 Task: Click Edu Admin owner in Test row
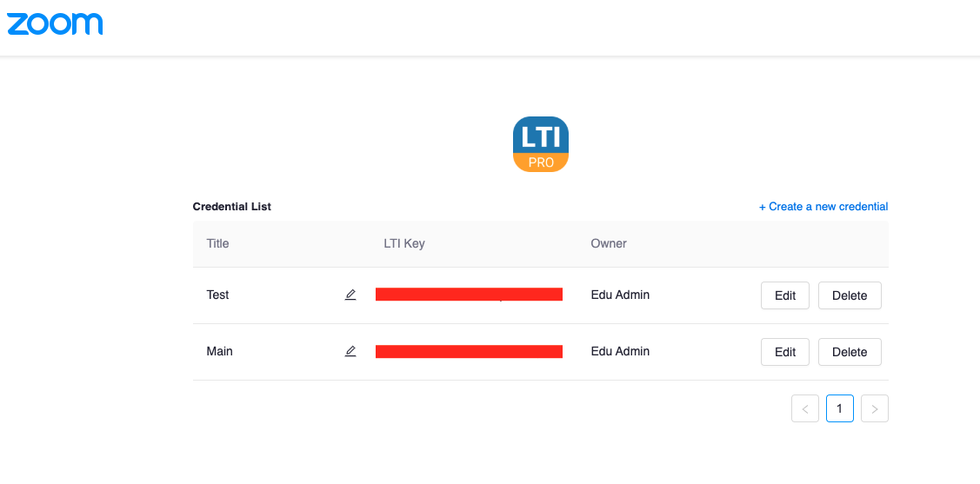(x=620, y=295)
